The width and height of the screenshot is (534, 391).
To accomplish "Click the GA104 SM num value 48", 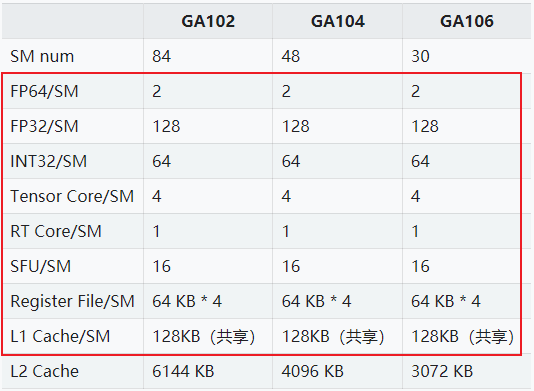I will (x=291, y=56).
